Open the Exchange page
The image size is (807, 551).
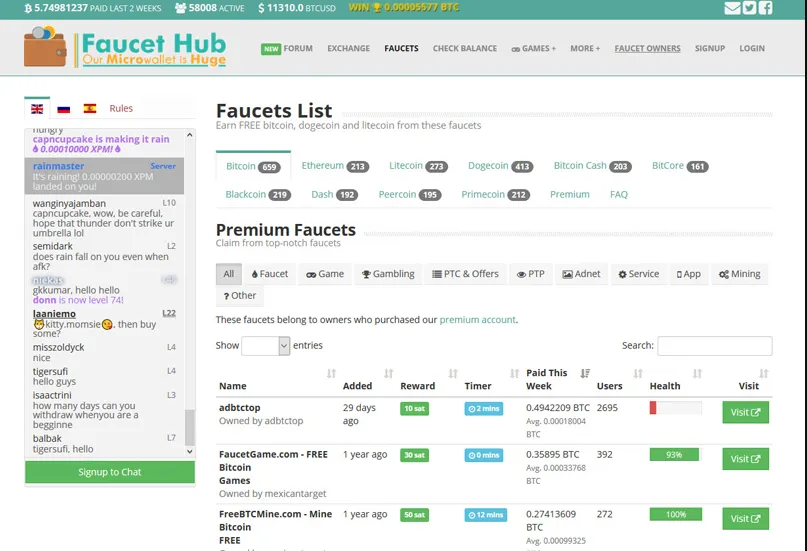click(348, 48)
